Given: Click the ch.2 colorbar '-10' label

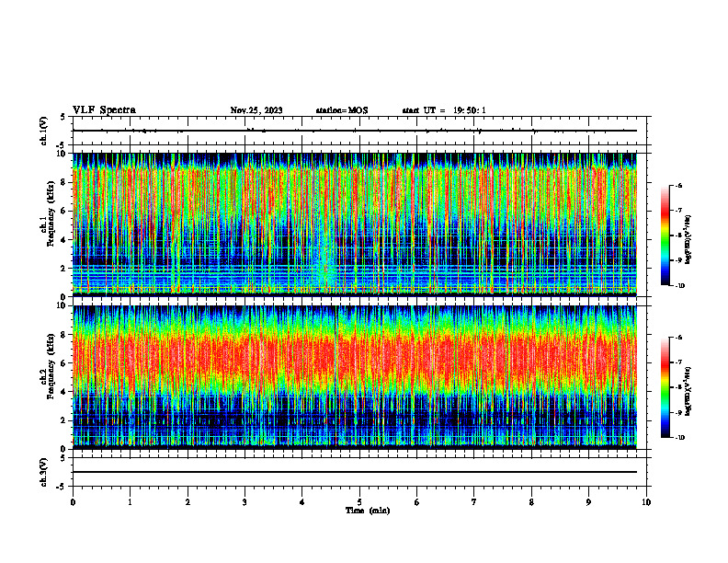Looking at the screenshot, I should pos(679,438).
